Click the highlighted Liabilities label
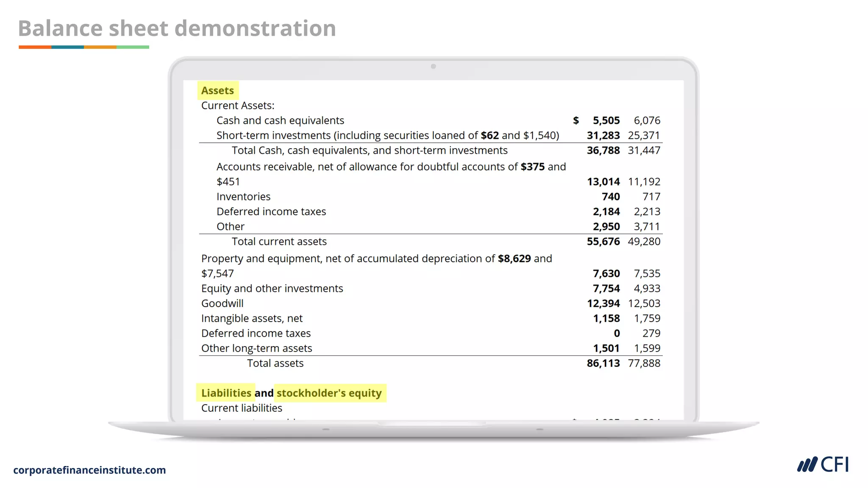Image resolution: width=868 pixels, height=488 pixels. [x=226, y=393]
